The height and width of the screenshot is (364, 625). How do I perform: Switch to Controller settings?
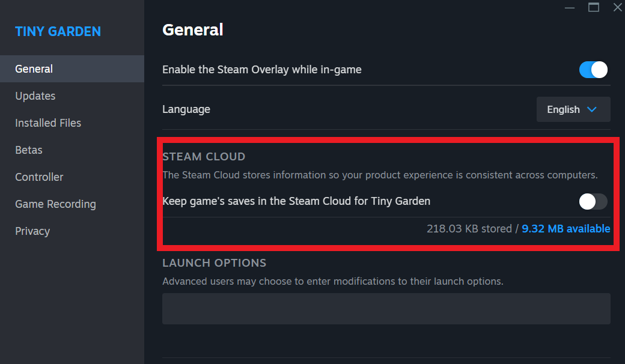39,177
